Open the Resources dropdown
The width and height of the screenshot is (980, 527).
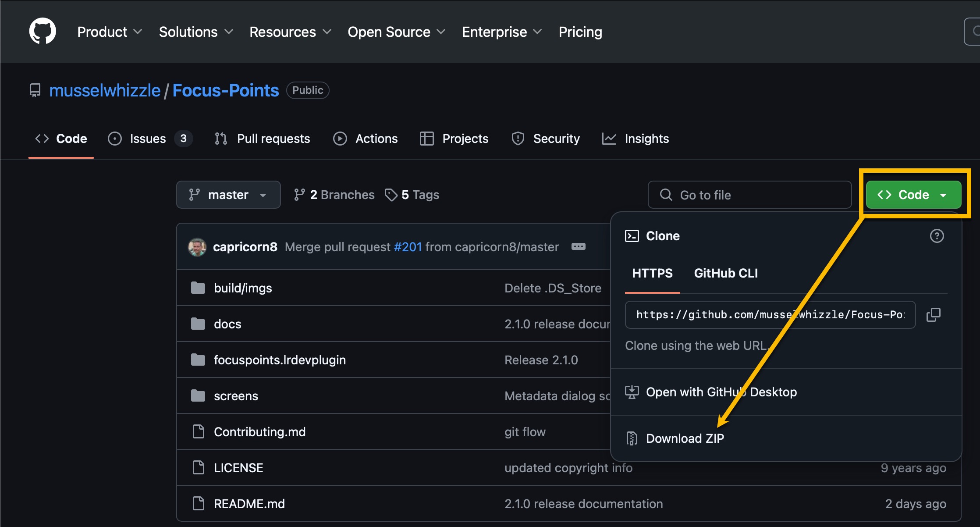tap(290, 32)
